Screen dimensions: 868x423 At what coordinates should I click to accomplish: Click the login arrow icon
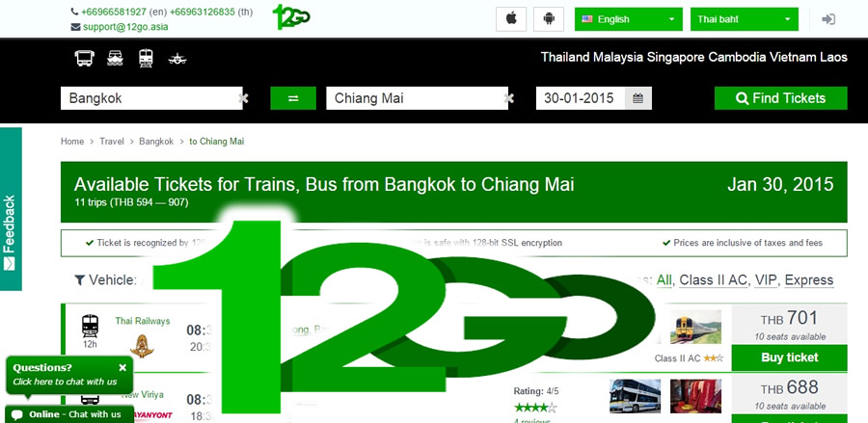(828, 19)
